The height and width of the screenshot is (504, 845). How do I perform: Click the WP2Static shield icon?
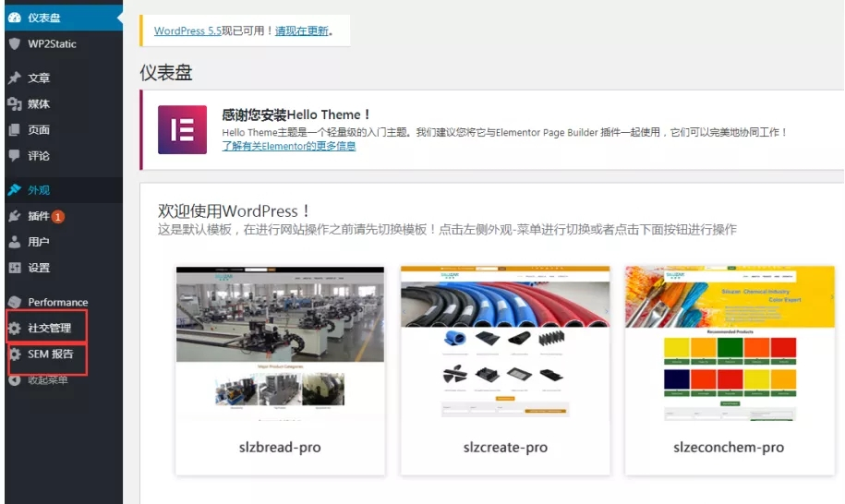click(15, 43)
